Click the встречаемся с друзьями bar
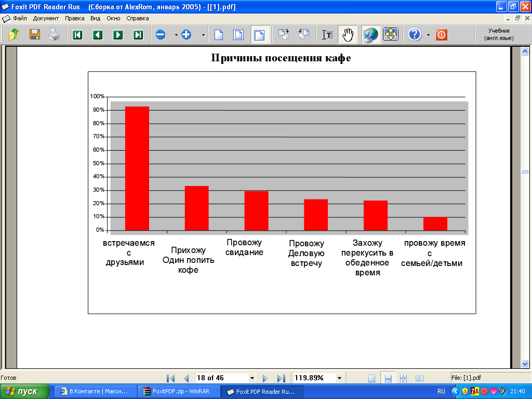The height and width of the screenshot is (399, 532). pos(137,169)
